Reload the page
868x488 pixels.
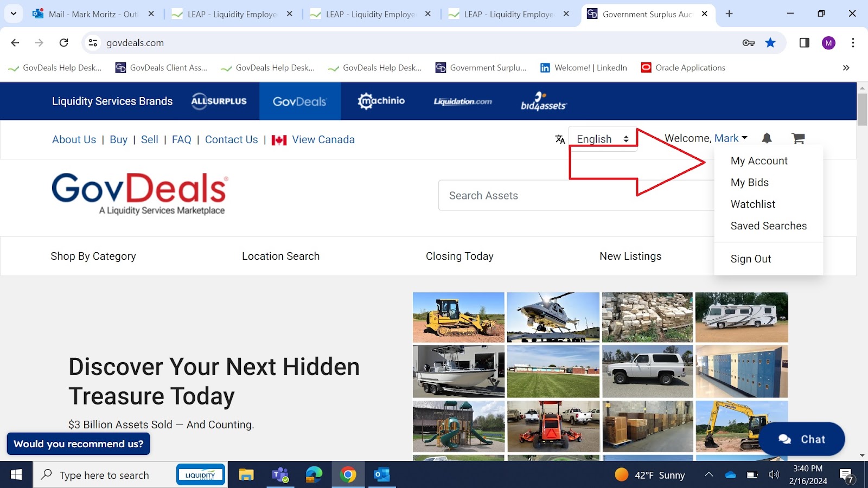click(63, 42)
